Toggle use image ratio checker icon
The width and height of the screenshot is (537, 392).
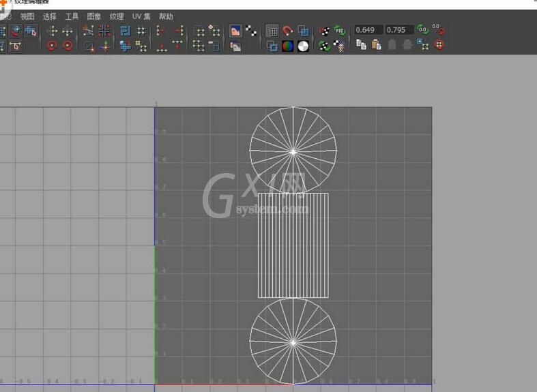pos(339,46)
